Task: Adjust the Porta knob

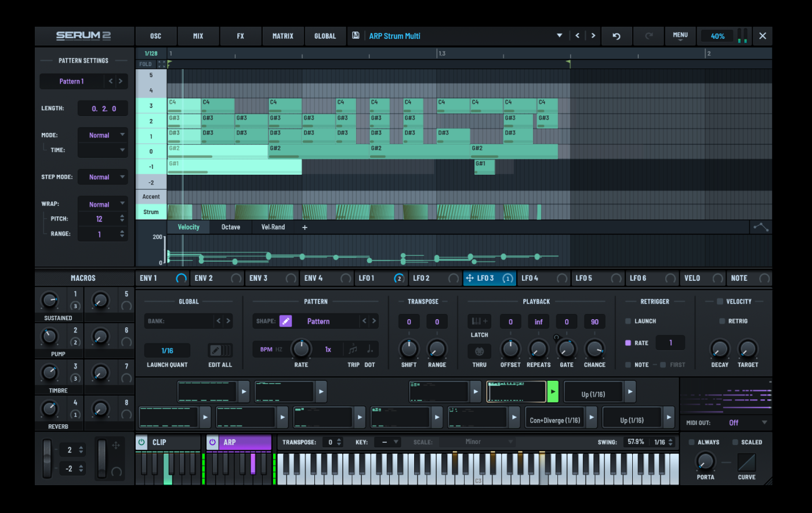Action: pyautogui.click(x=705, y=462)
